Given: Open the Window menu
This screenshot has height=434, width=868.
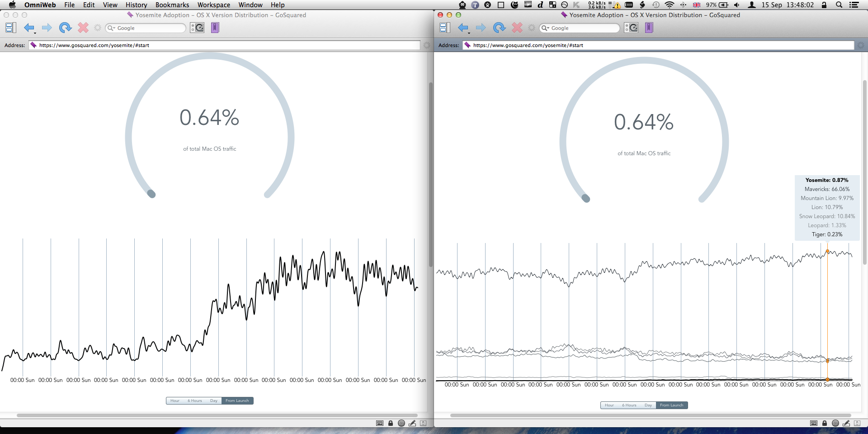Looking at the screenshot, I should [x=250, y=5].
